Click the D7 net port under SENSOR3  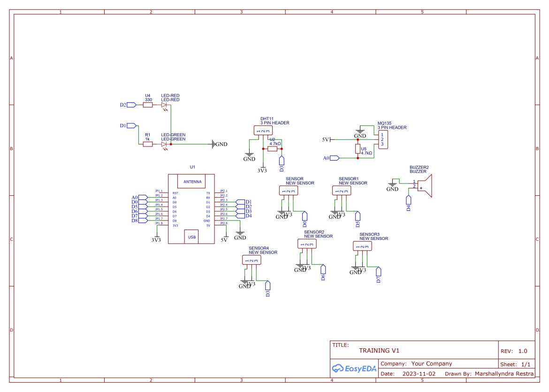(x=379, y=275)
